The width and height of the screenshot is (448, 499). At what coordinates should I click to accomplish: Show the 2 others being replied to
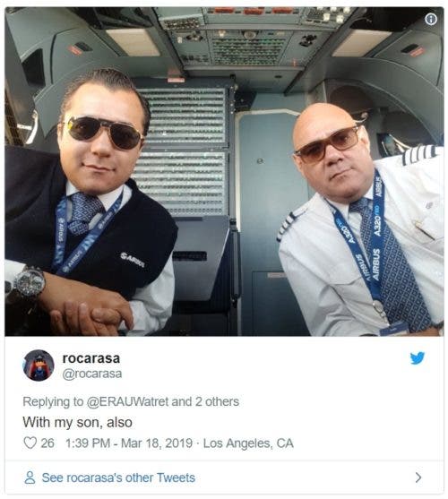[x=217, y=401]
